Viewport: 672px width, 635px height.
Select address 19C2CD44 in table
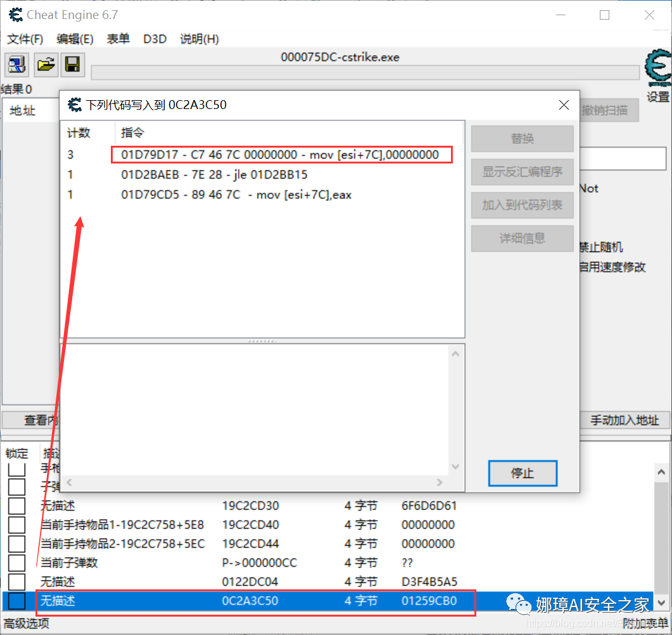pyautogui.click(x=251, y=544)
